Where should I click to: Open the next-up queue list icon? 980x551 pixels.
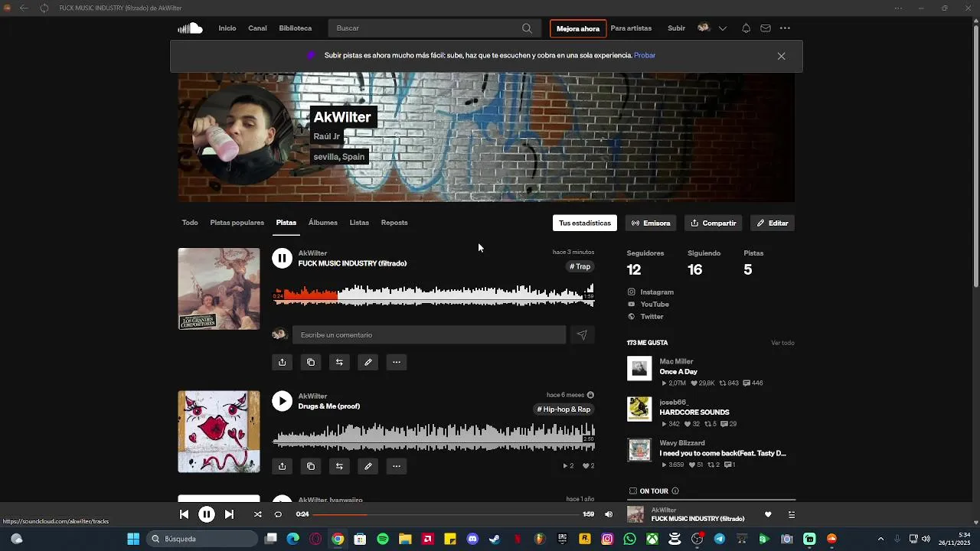[791, 514]
